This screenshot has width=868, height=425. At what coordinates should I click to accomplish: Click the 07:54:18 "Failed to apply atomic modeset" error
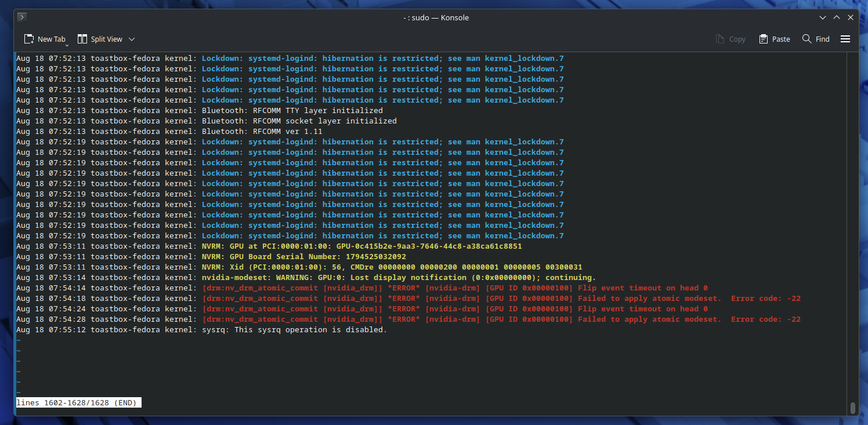(x=408, y=299)
